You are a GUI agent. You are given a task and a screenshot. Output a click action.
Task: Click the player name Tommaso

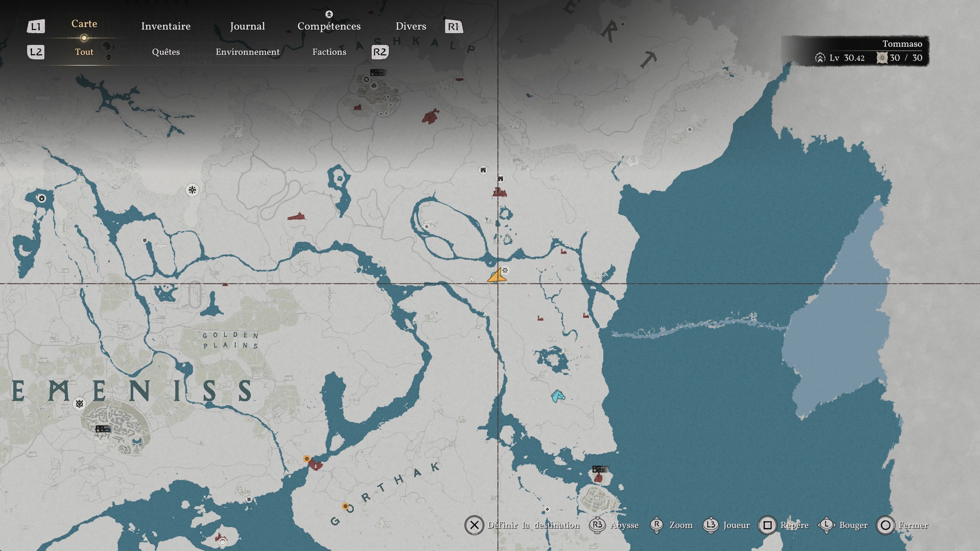[x=902, y=44]
